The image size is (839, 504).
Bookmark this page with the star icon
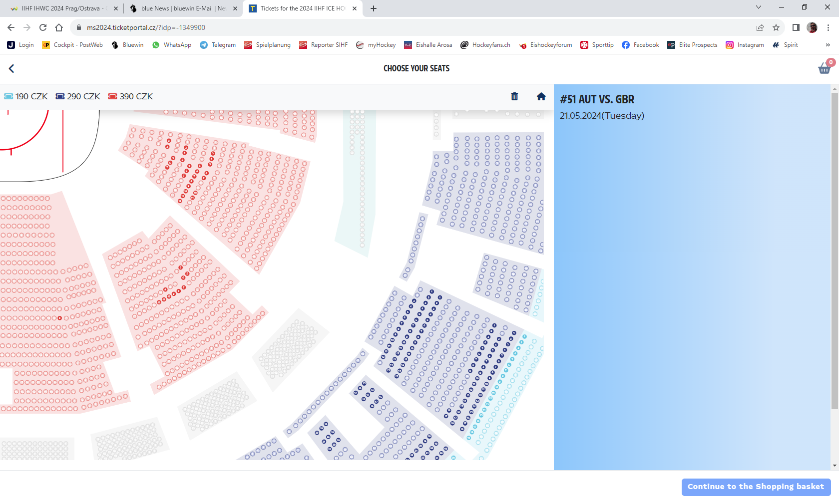[776, 27]
